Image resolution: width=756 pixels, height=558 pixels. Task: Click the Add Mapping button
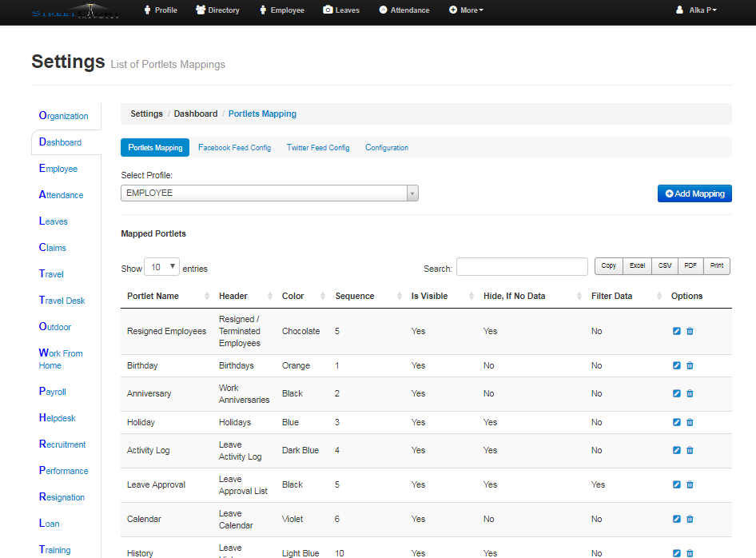694,193
